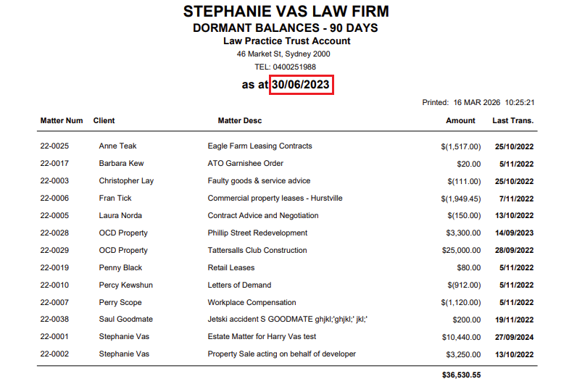Click the Client column header
The width and height of the screenshot is (569, 392).
104,120
